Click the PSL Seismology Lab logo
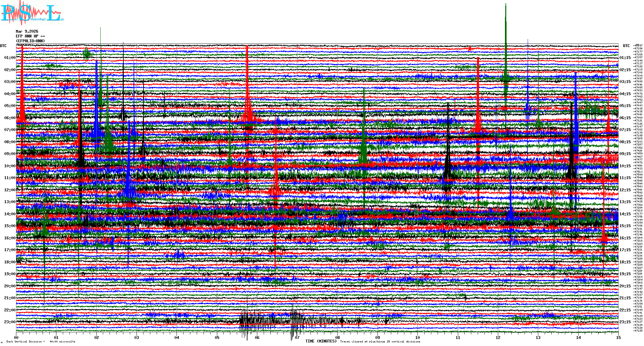 pos(32,13)
